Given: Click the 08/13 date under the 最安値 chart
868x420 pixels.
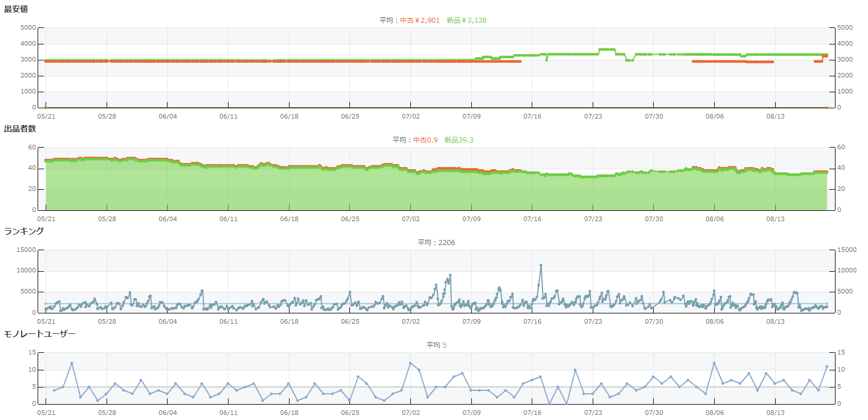Looking at the screenshot, I should pos(775,116).
